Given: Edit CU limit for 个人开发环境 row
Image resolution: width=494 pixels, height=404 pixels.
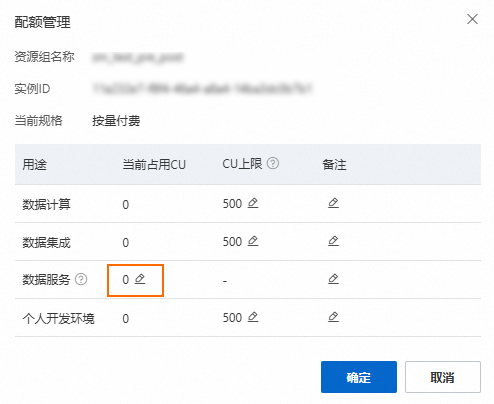Looking at the screenshot, I should coord(253,317).
